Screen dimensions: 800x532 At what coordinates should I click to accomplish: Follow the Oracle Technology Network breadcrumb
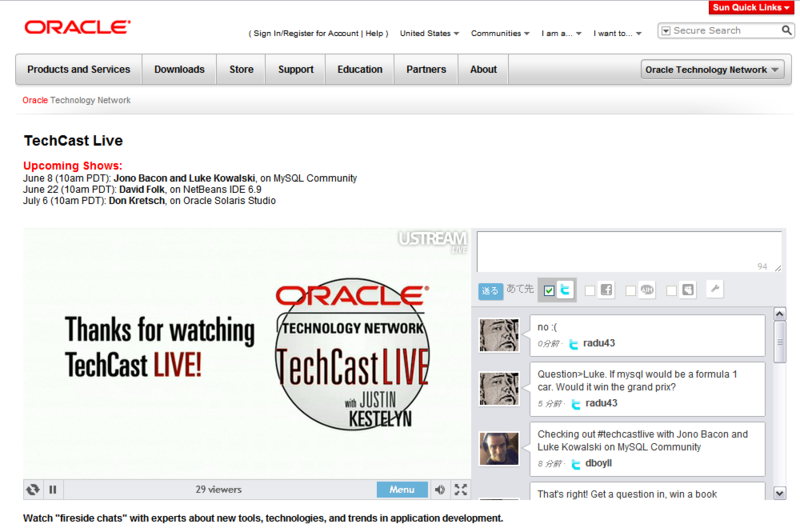click(77, 100)
